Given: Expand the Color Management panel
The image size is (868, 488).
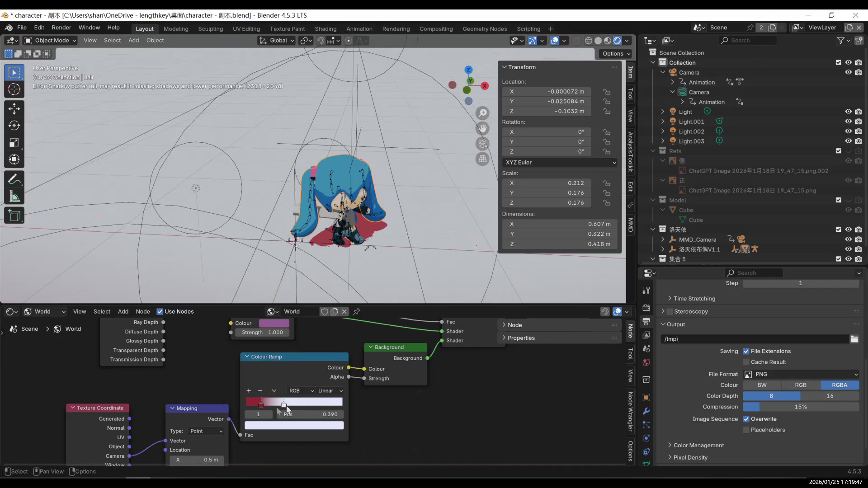Looking at the screenshot, I should (x=698, y=445).
